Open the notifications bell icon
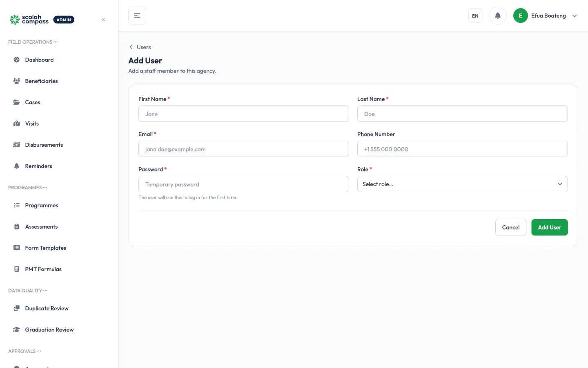Viewport: 588px width, 368px height. tap(497, 16)
